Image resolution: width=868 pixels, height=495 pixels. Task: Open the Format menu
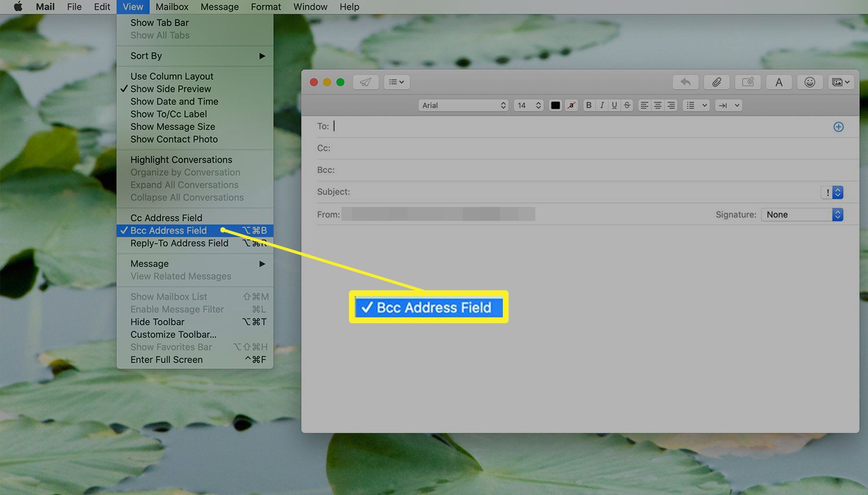(x=266, y=7)
